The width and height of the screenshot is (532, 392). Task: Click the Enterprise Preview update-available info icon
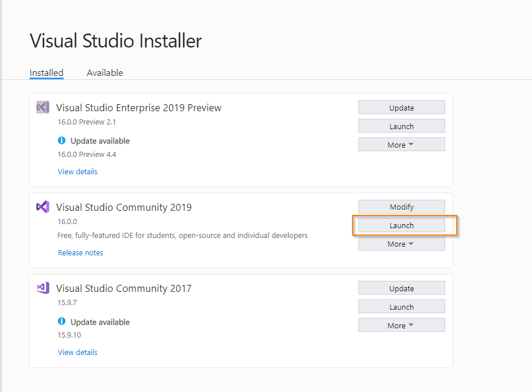(x=61, y=140)
